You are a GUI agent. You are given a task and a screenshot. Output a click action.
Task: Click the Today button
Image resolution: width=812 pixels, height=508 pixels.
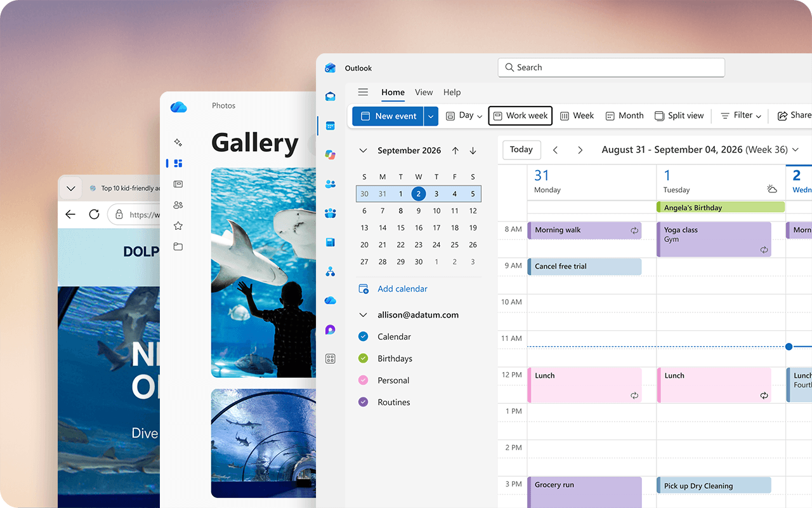(521, 150)
